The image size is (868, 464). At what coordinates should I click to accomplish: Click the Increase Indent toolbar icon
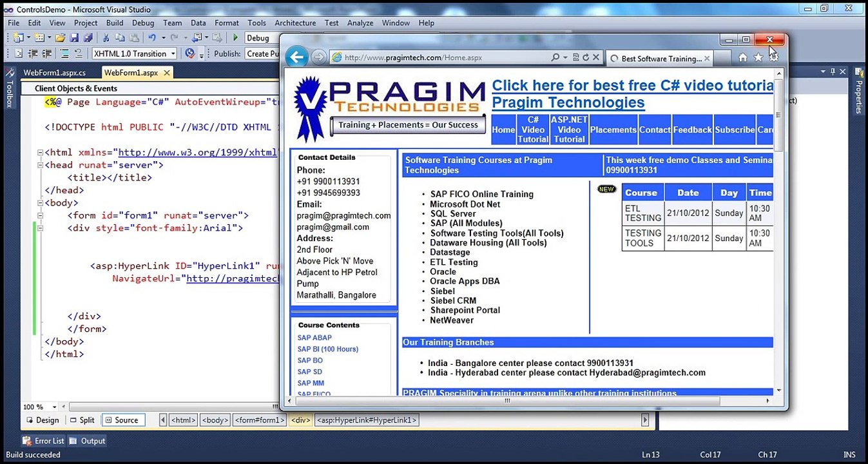click(x=47, y=53)
